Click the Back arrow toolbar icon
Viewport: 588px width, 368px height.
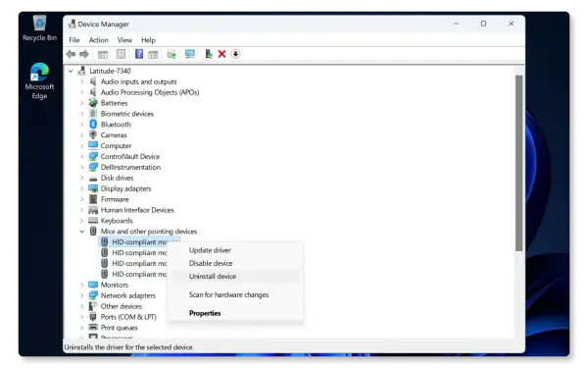71,54
